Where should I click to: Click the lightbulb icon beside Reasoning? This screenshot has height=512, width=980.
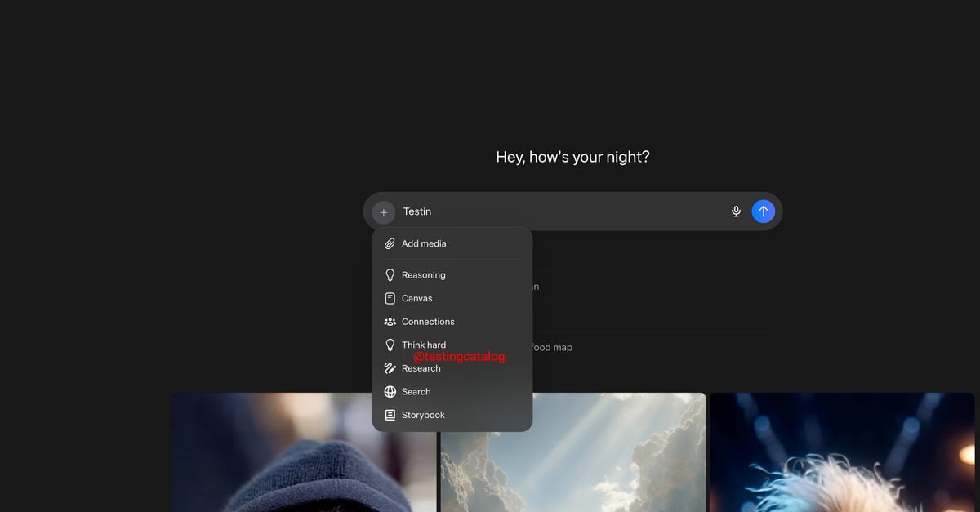click(x=390, y=275)
